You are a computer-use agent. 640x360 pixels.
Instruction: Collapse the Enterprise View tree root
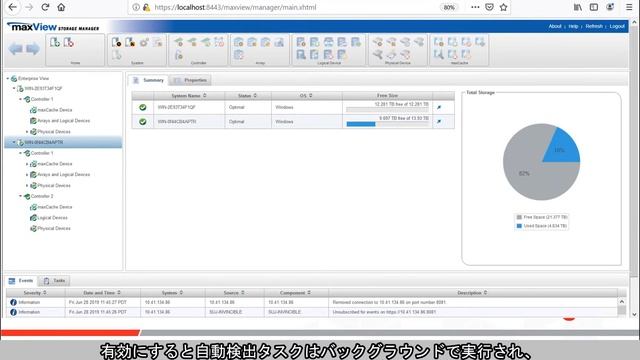click(7, 78)
